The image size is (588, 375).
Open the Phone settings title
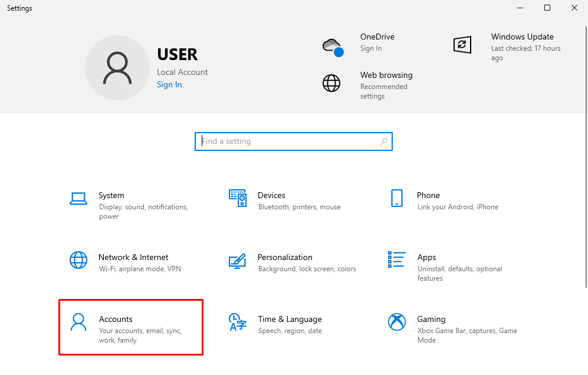click(x=428, y=195)
